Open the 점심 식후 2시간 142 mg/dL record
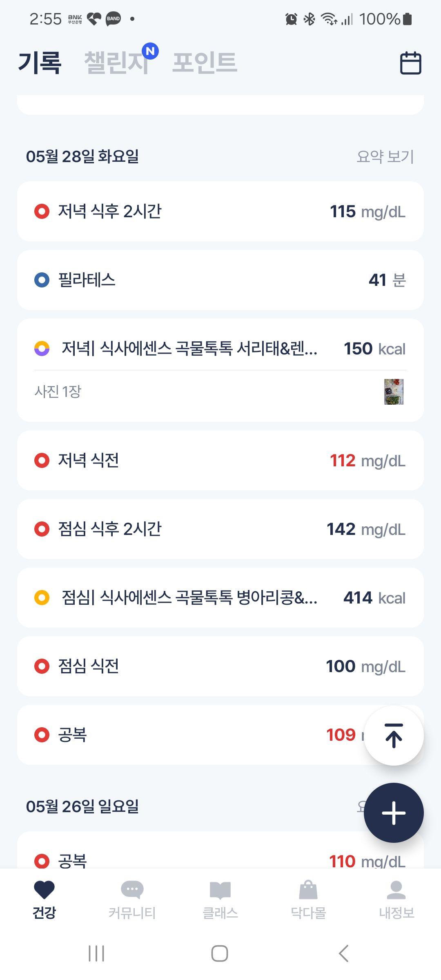Screen dimensions: 441x980 tap(220, 529)
